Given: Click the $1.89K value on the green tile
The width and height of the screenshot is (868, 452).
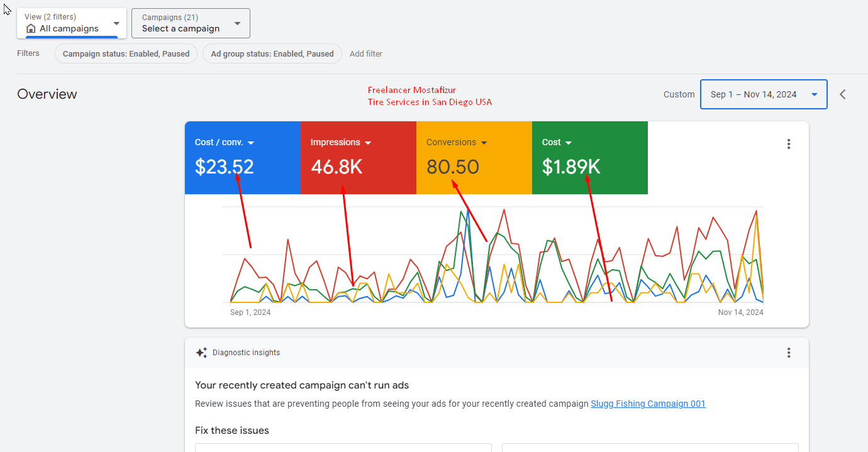Looking at the screenshot, I should tap(571, 167).
